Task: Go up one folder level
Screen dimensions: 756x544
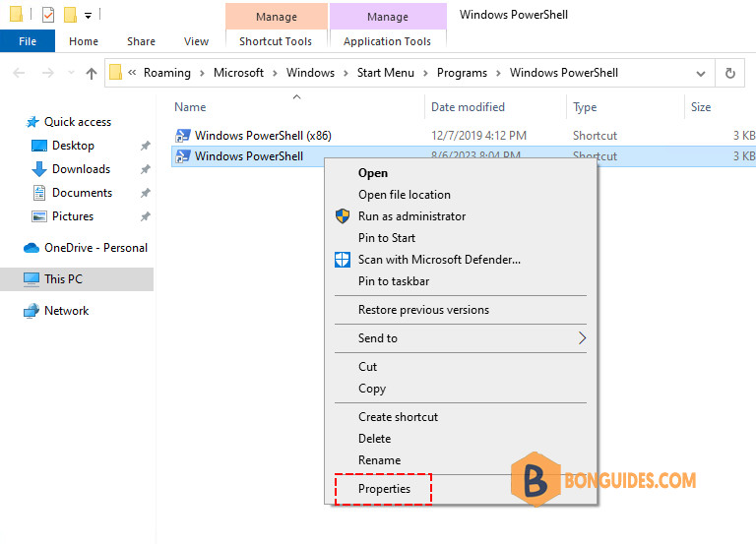Action: pyautogui.click(x=92, y=73)
